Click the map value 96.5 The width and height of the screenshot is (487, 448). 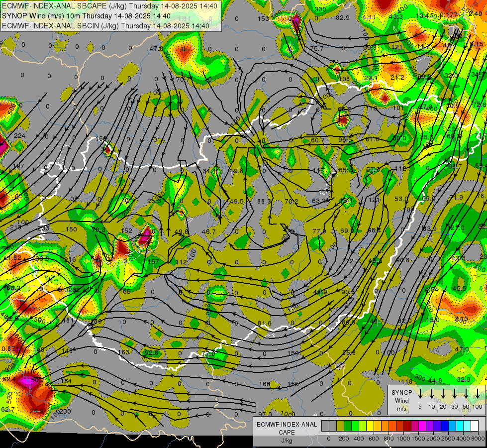click(345, 139)
